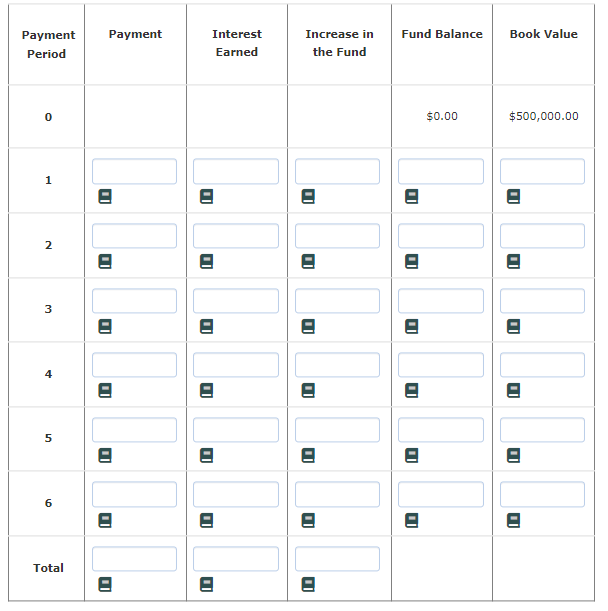608x611 pixels.
Task: Select the period 4 Fund Balance input field
Action: pyautogui.click(x=441, y=365)
